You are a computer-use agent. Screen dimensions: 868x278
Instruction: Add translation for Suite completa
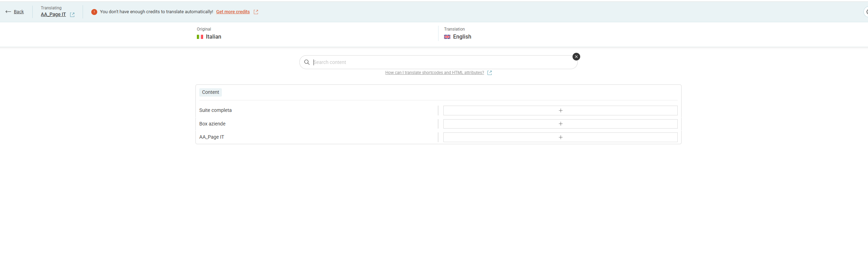pyautogui.click(x=560, y=111)
